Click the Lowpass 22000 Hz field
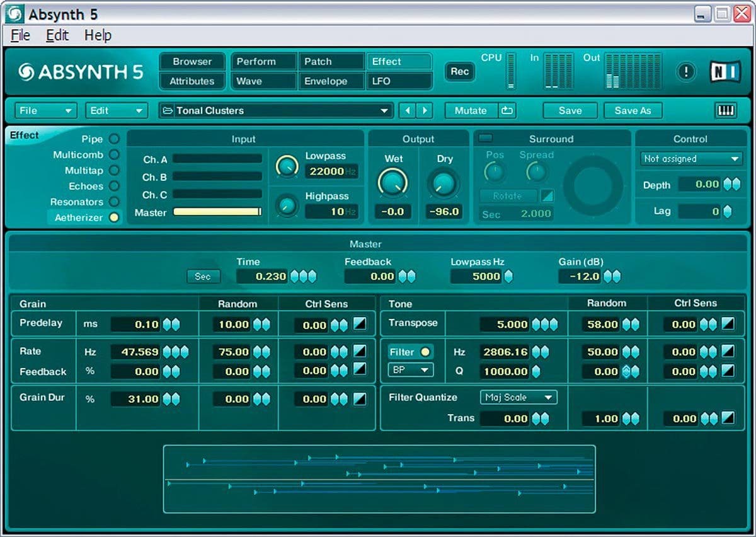756x537 pixels. click(331, 171)
